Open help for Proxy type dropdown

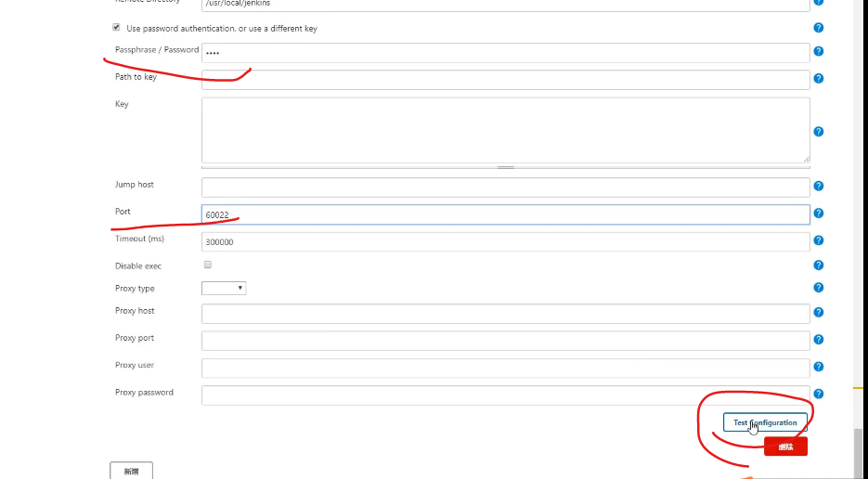click(x=818, y=288)
